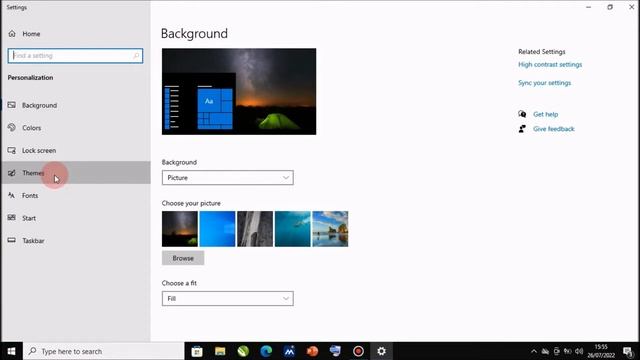Open Sync your settings link
Image resolution: width=640 pixels, height=360 pixels.
tap(544, 83)
